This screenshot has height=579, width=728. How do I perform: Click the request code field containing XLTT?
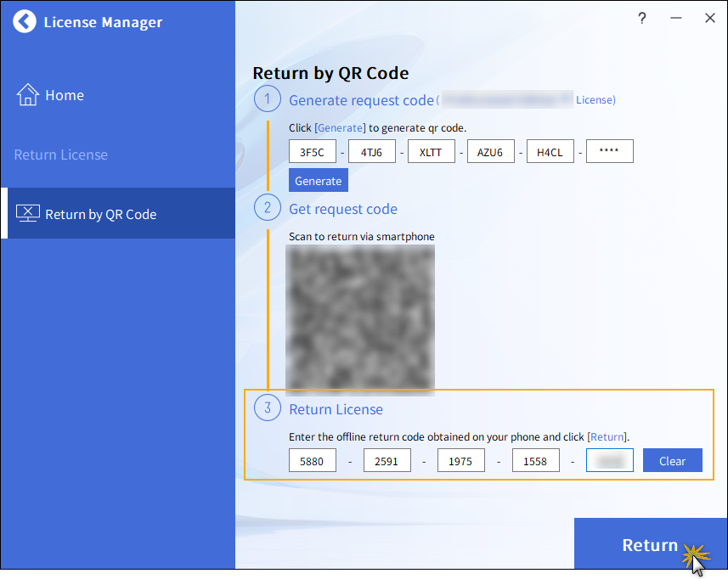[432, 152]
